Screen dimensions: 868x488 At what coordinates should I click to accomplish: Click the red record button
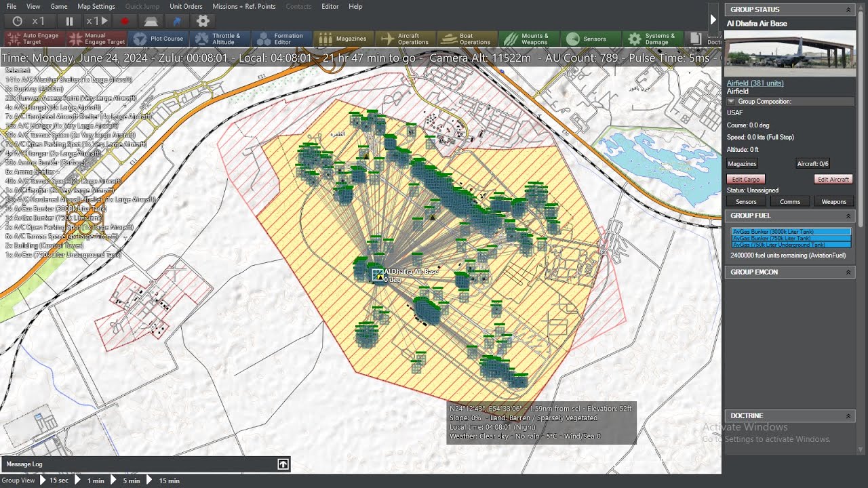[124, 22]
